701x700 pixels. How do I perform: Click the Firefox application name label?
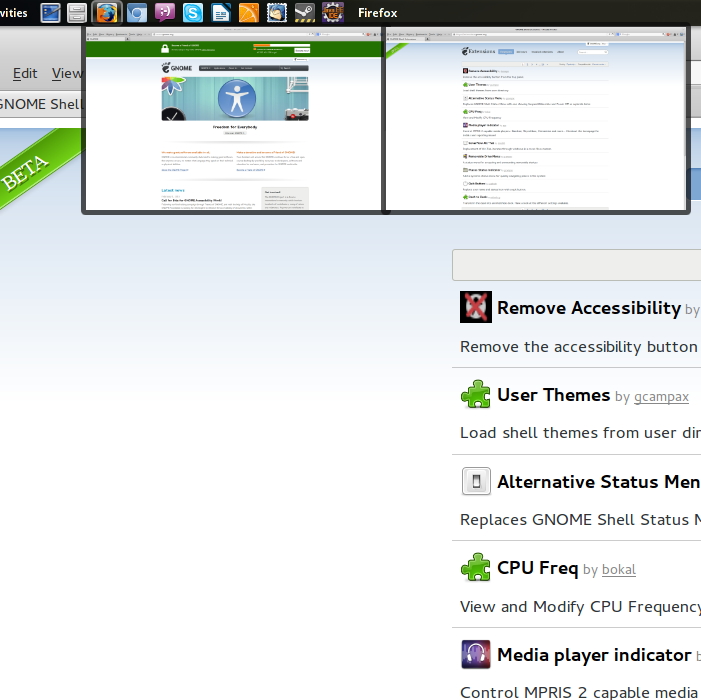tap(377, 13)
